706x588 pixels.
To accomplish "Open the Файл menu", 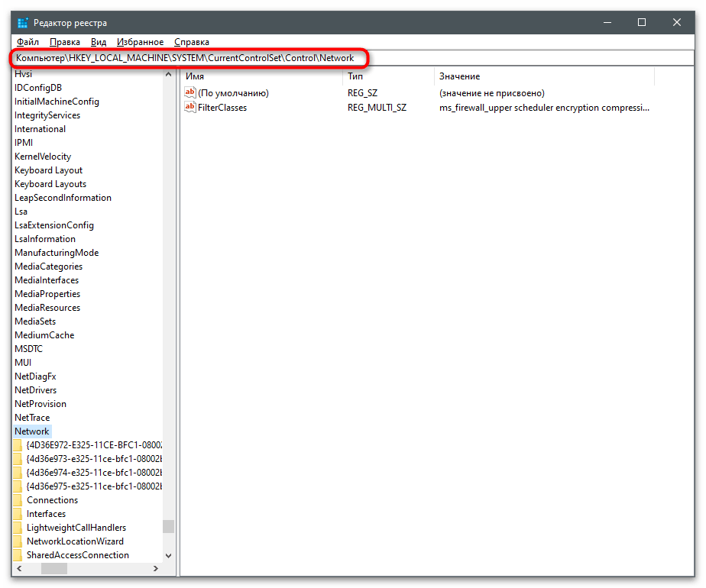I will pos(28,42).
